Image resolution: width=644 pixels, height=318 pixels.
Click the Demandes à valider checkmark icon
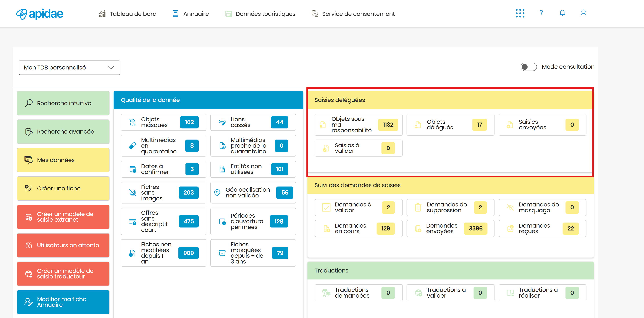(326, 207)
